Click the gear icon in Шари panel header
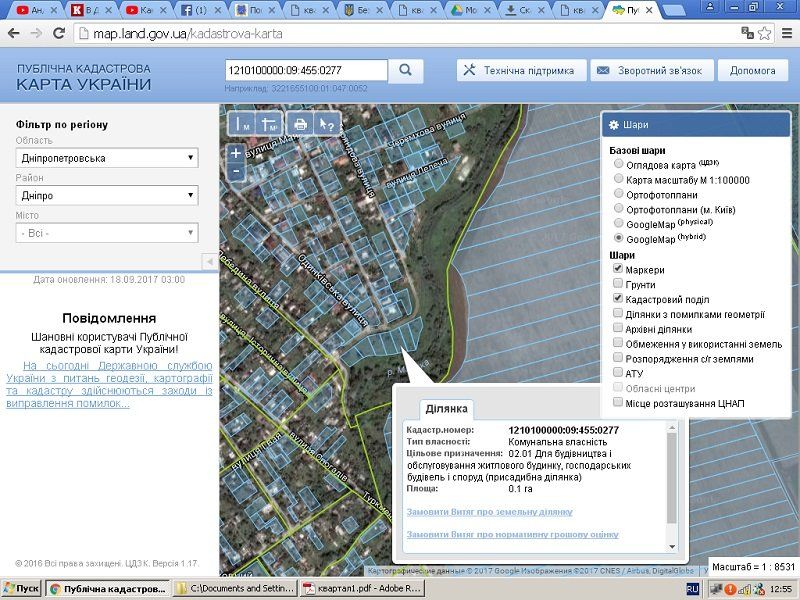 613,126
